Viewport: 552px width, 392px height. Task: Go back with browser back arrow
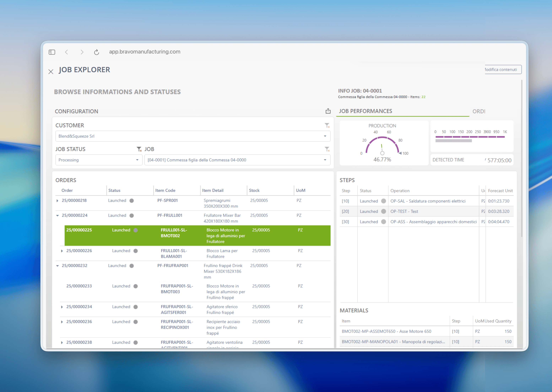pos(67,52)
